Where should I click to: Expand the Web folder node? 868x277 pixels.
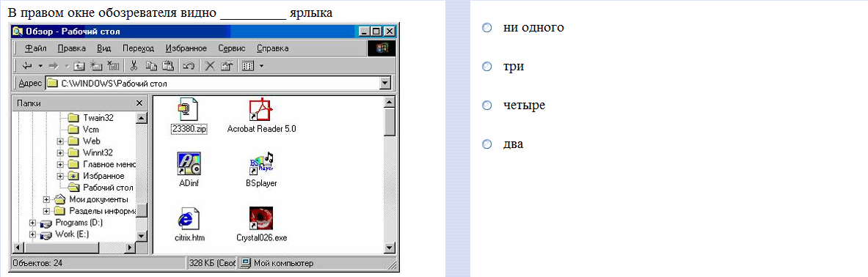[x=60, y=141]
